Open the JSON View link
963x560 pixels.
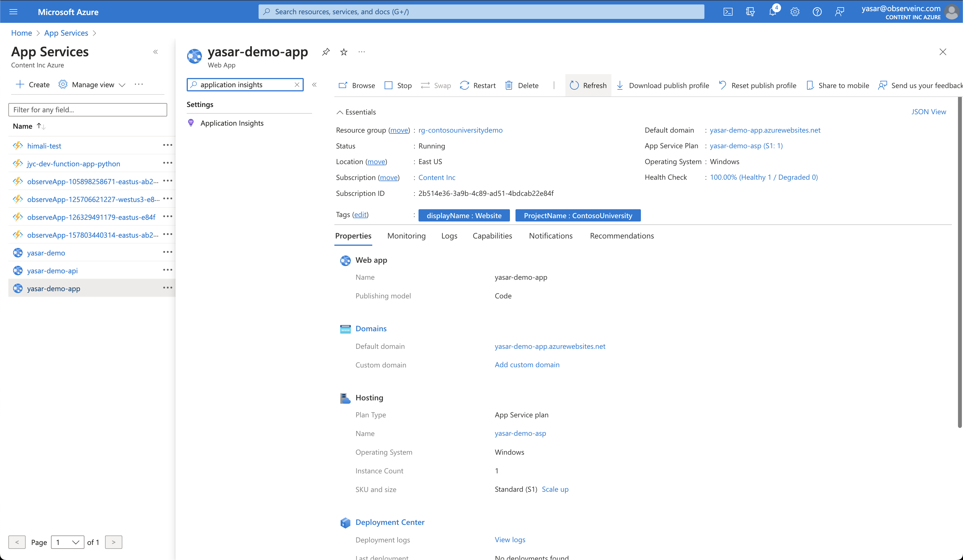click(x=929, y=111)
